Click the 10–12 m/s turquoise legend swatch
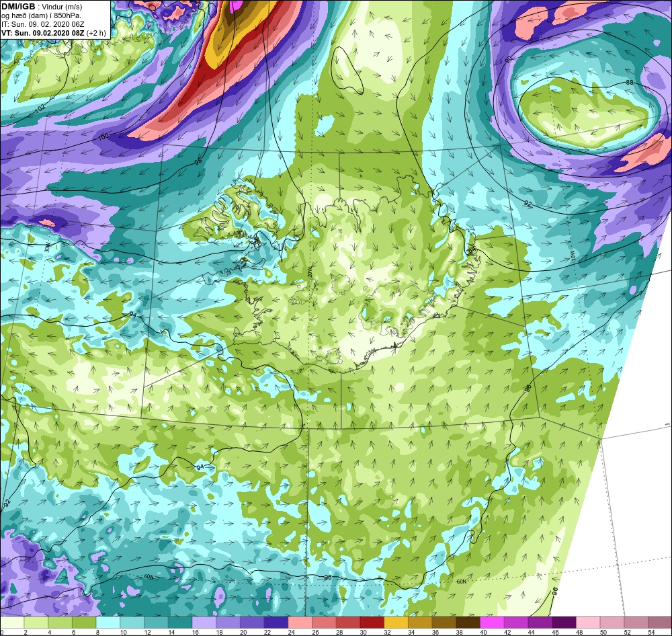This screenshot has height=636, width=672. coord(132,623)
